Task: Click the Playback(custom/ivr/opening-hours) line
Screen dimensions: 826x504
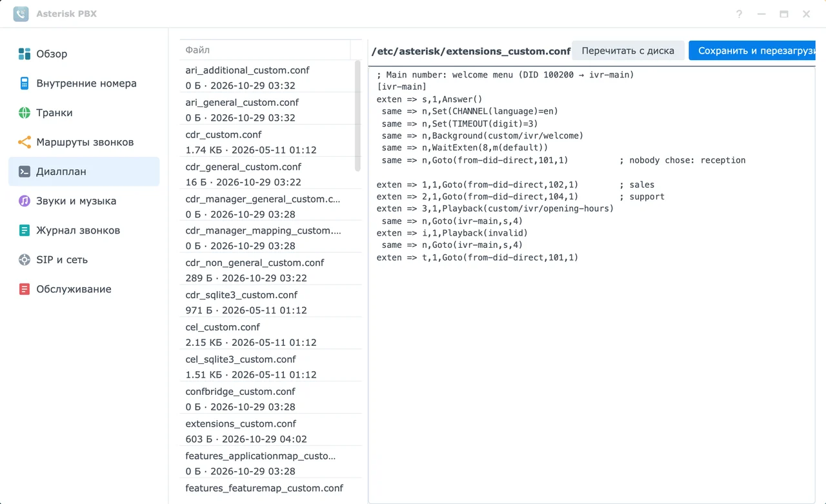Action: coord(496,208)
